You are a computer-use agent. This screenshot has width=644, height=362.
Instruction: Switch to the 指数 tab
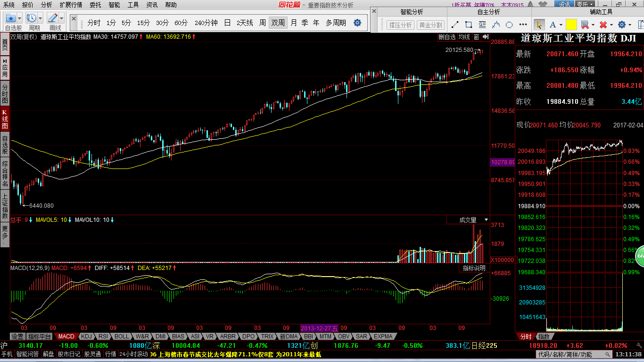pyautogui.click(x=544, y=337)
